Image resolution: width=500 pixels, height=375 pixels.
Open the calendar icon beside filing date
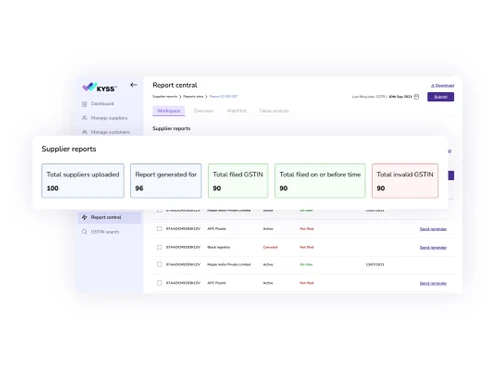tap(416, 97)
